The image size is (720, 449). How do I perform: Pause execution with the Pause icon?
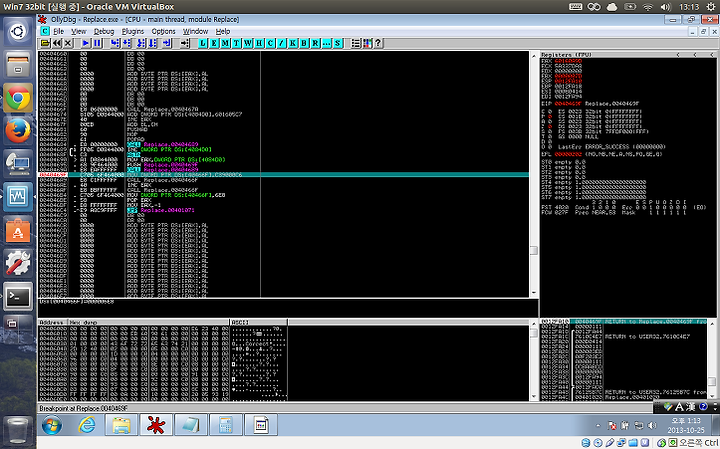[x=97, y=43]
